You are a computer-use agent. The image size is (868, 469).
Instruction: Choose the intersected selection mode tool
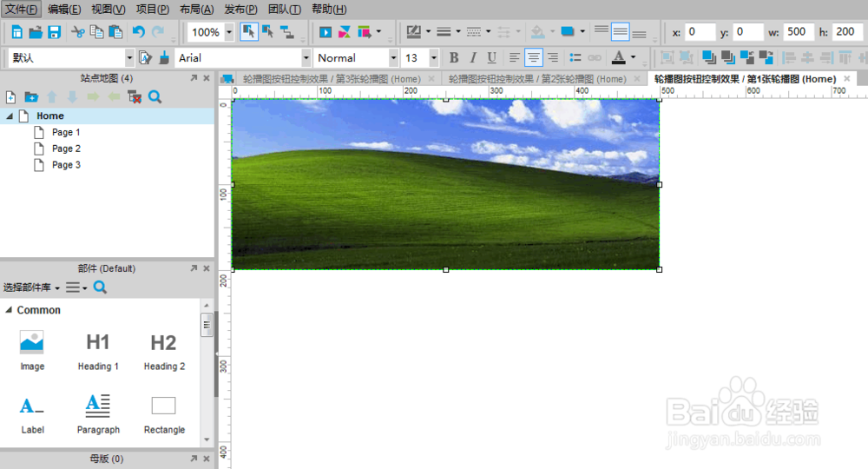(248, 31)
